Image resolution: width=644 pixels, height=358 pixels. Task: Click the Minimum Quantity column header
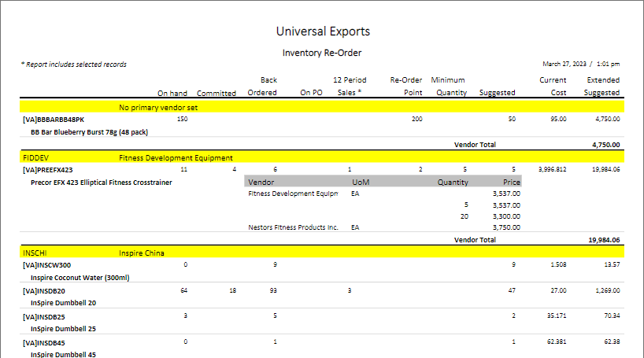pos(449,87)
